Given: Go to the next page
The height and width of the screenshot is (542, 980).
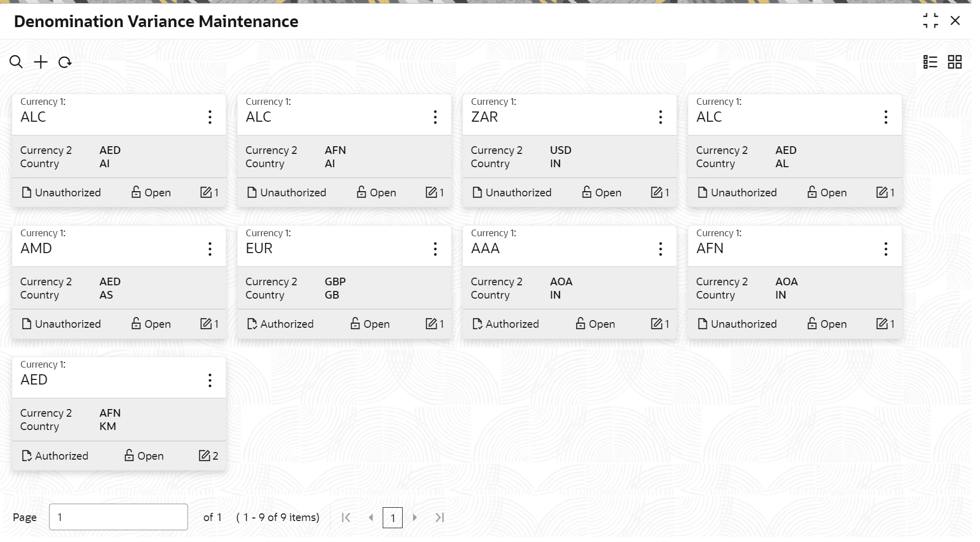Looking at the screenshot, I should point(415,517).
